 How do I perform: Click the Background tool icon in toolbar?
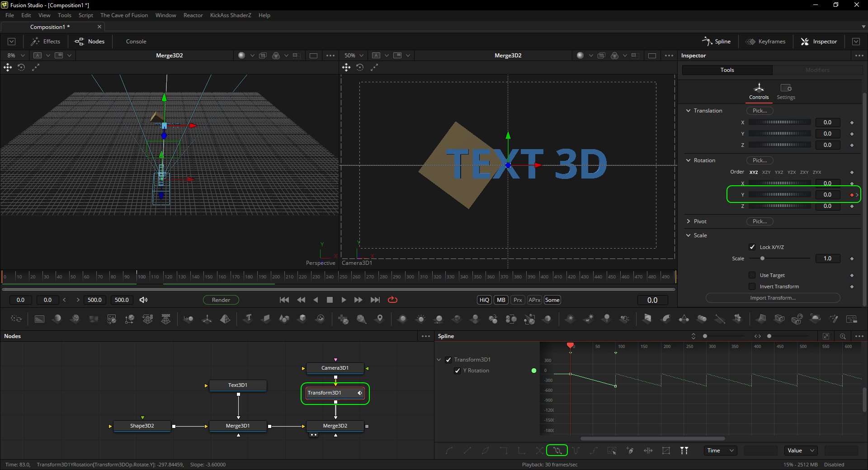pyautogui.click(x=39, y=319)
